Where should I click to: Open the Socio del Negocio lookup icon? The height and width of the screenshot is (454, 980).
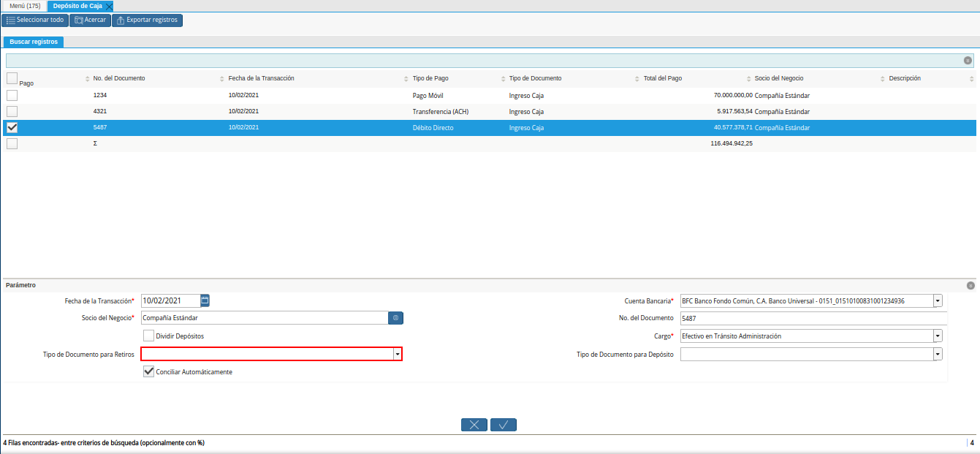coord(395,318)
